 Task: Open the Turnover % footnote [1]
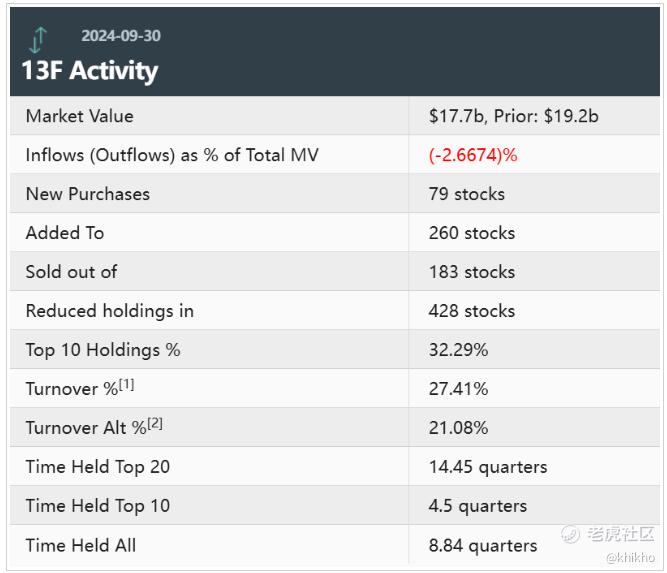coord(126,385)
